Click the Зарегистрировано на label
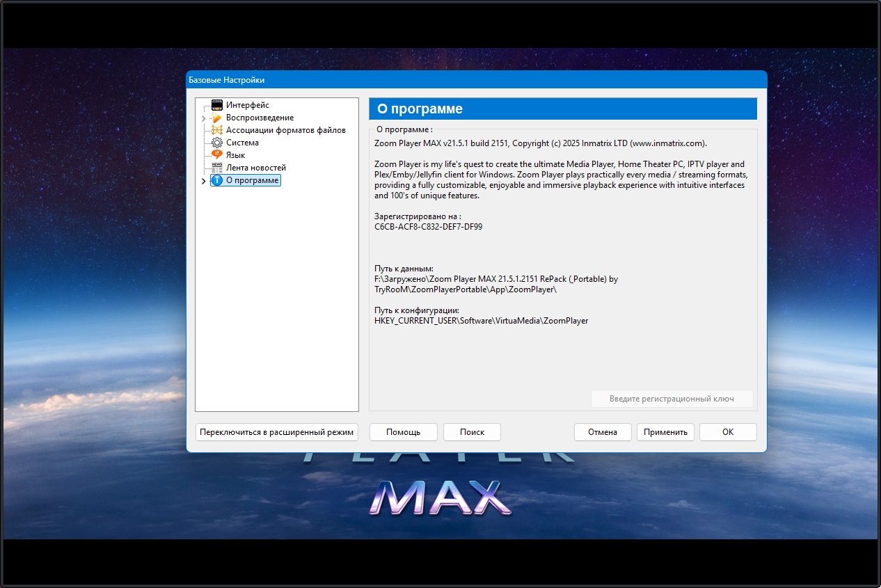 418,216
